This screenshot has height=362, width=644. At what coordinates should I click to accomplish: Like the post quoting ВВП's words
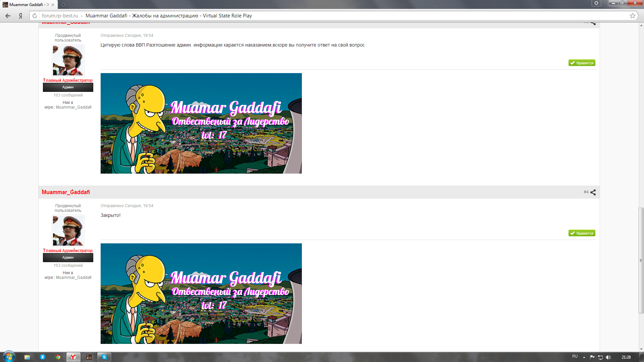click(582, 63)
